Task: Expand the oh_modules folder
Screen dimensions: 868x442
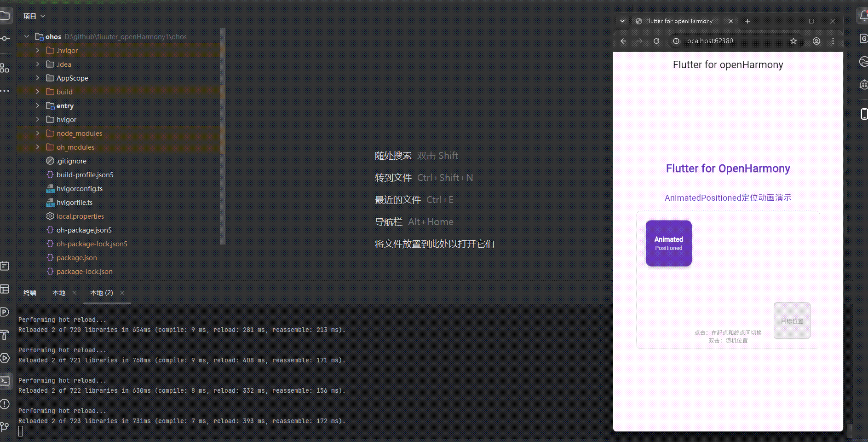Action: click(x=38, y=147)
